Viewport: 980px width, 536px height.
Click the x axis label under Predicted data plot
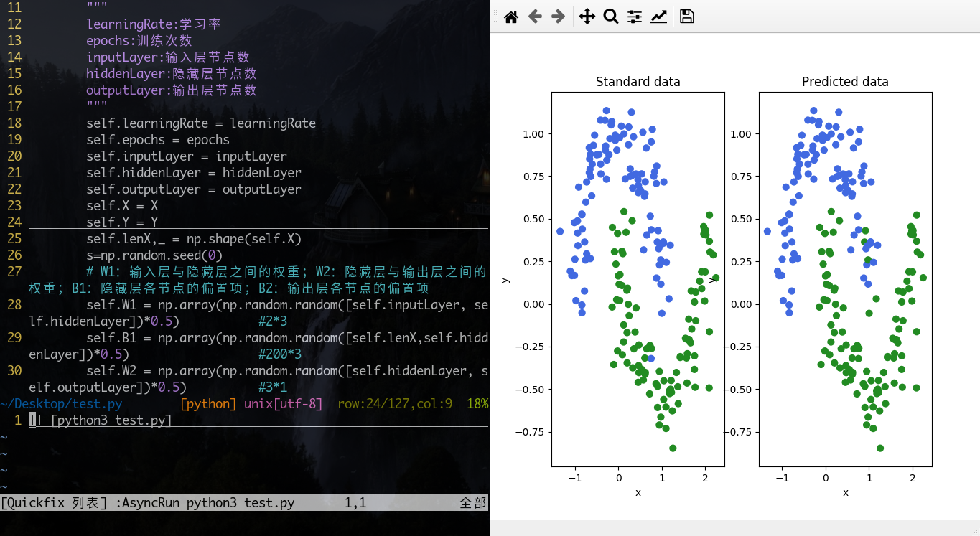point(845,492)
